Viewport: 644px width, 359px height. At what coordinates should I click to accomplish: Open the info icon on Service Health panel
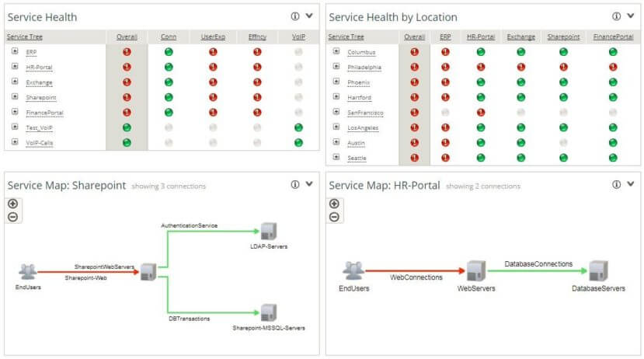tap(295, 16)
